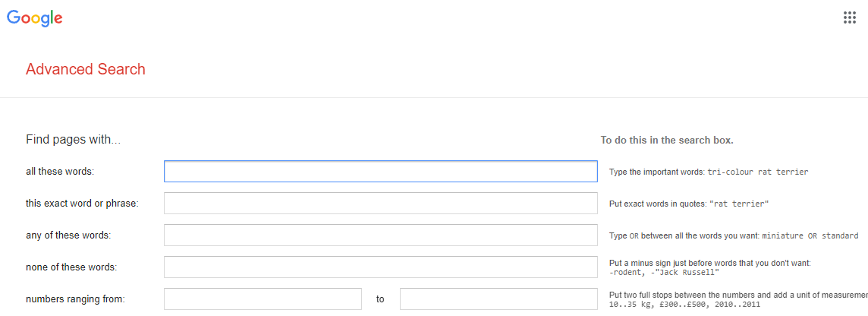Click into 'this exact word or phrase' box
The height and width of the screenshot is (316, 868).
click(380, 204)
